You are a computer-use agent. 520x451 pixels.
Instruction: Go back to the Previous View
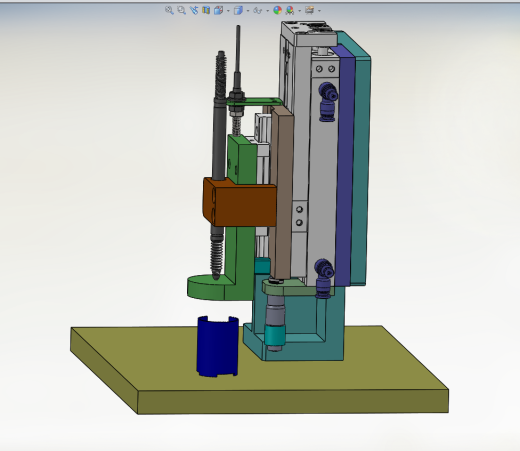tap(194, 10)
